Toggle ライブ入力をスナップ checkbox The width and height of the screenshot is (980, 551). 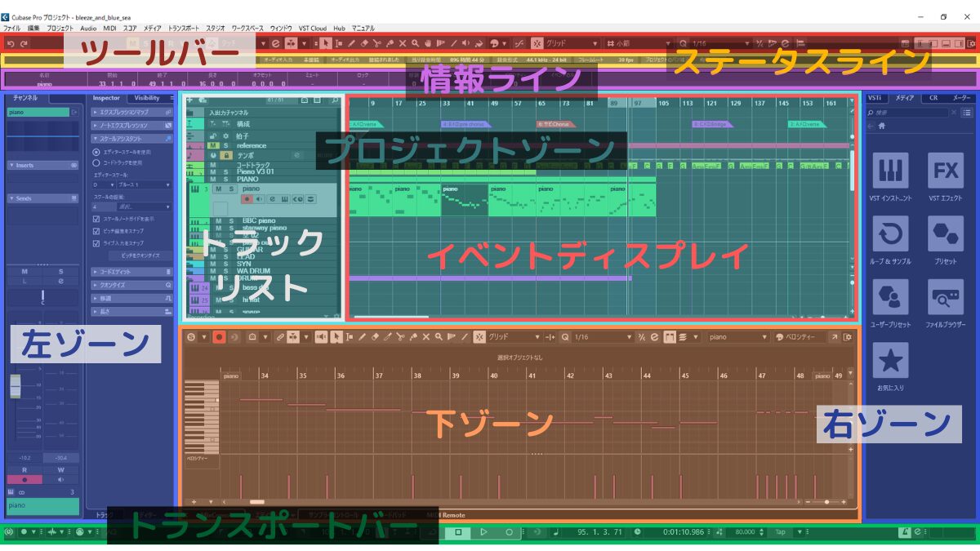(x=96, y=243)
